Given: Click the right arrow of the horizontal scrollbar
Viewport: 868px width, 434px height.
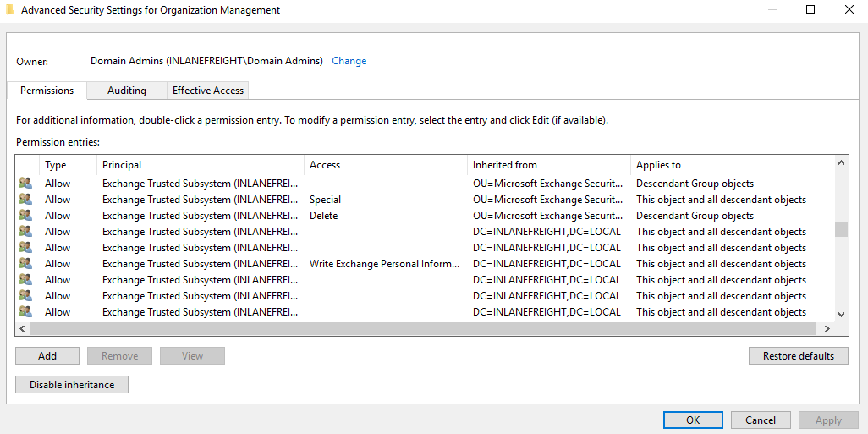Looking at the screenshot, I should [x=821, y=329].
